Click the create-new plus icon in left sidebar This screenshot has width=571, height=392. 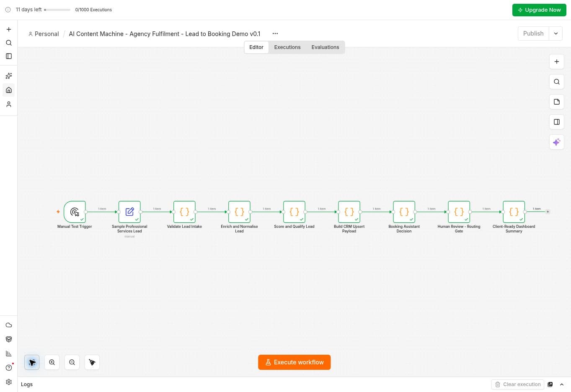click(9, 29)
